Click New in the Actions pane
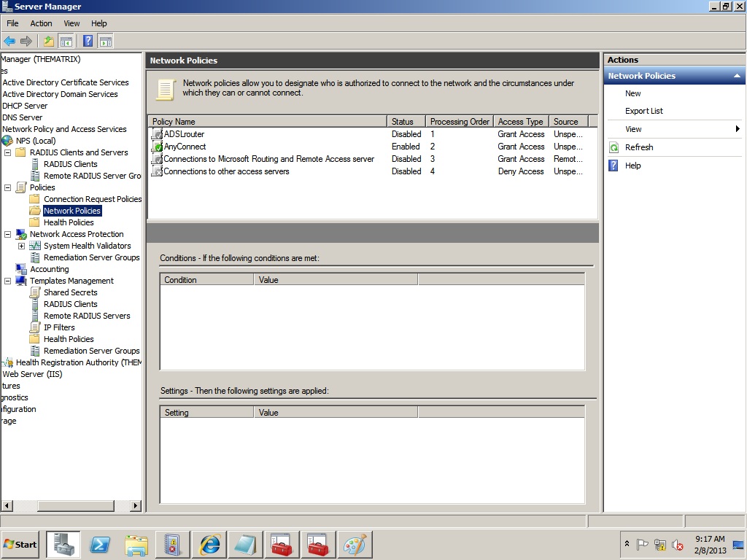Image resolution: width=747 pixels, height=560 pixels. 632,94
